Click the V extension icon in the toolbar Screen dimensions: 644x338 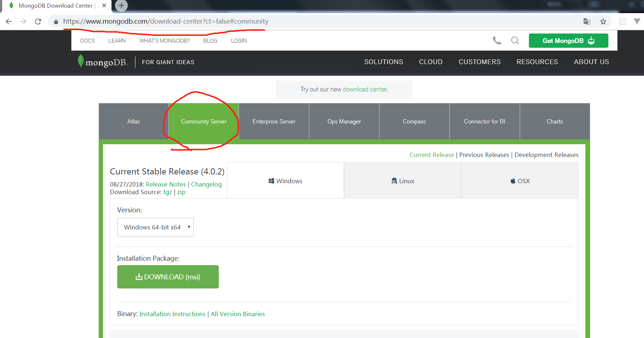coord(637,21)
